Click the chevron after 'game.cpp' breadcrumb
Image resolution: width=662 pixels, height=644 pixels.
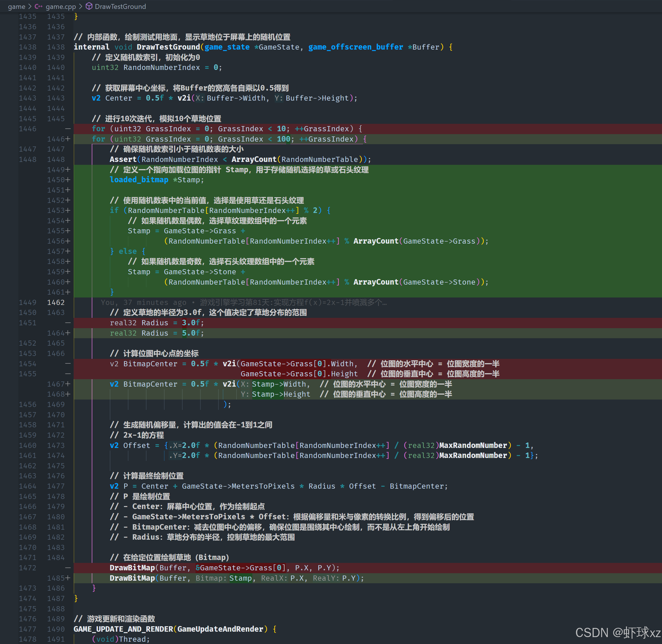81,6
